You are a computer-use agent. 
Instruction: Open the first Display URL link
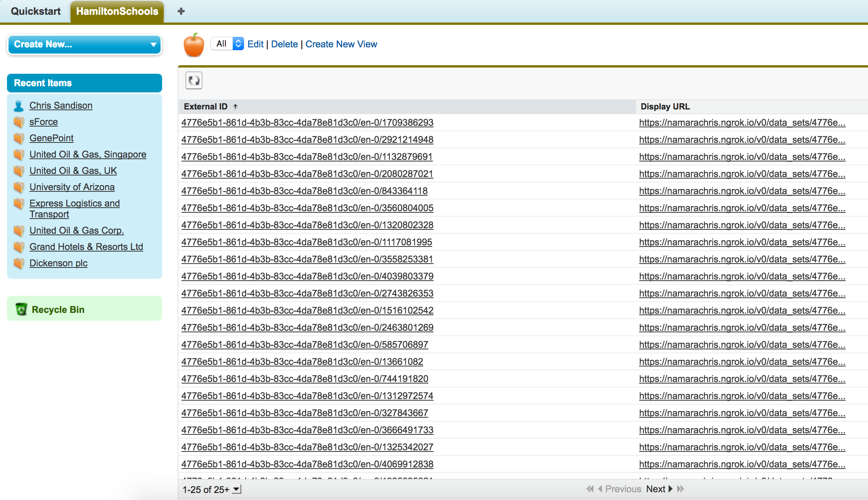pos(742,122)
